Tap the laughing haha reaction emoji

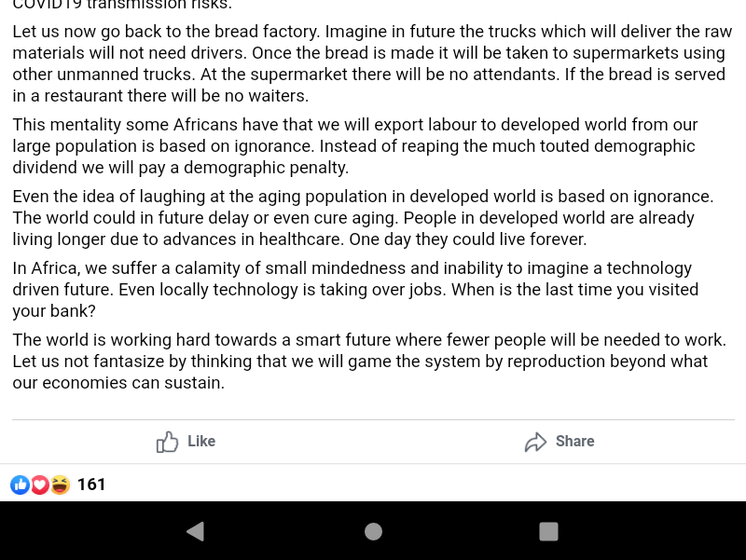coord(60,485)
